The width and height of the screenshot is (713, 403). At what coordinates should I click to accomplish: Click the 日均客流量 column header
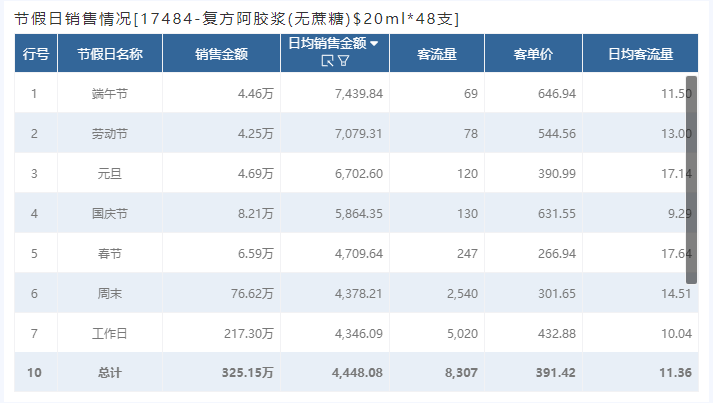(x=640, y=54)
